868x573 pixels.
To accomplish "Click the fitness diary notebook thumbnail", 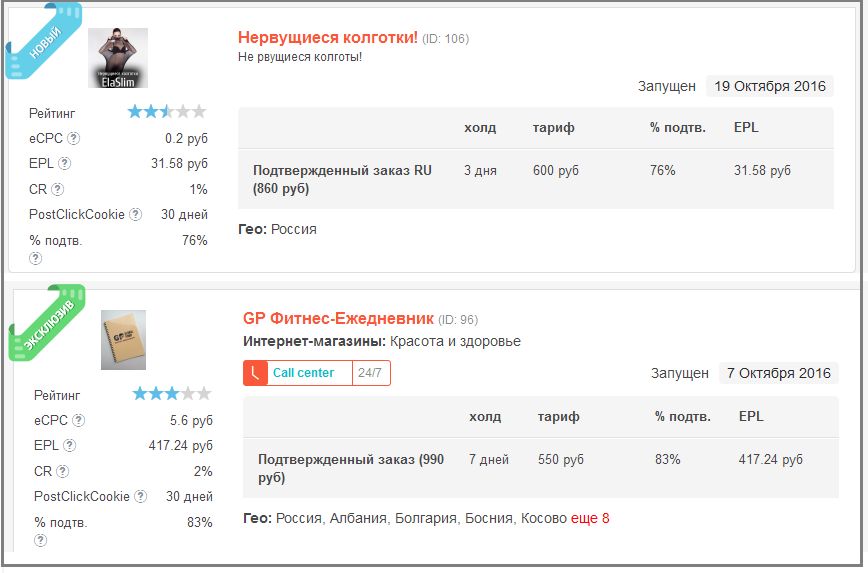I will pos(123,340).
